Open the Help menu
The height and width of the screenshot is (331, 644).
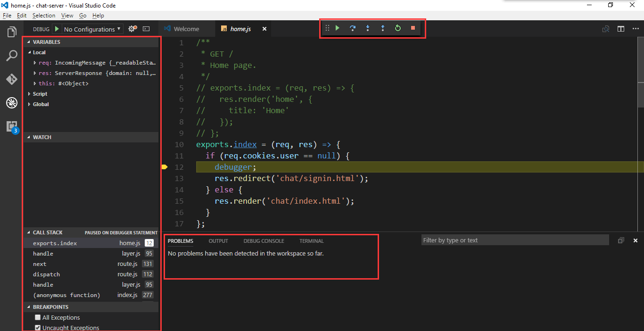(98, 16)
